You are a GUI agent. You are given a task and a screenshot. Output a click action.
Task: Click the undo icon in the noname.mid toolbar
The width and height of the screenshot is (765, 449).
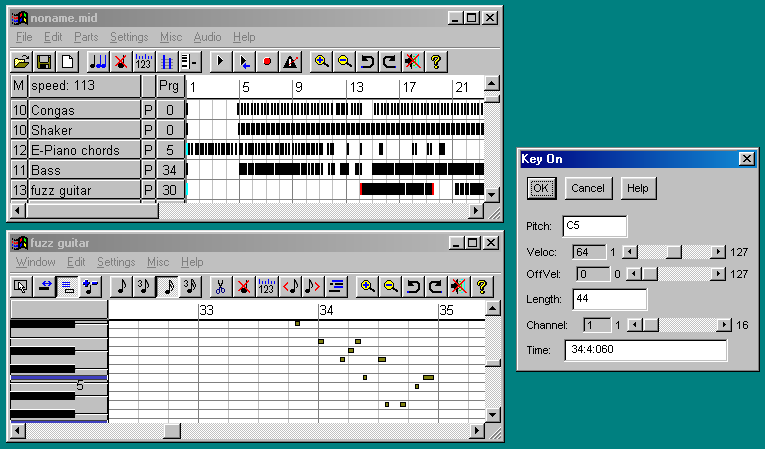[367, 61]
